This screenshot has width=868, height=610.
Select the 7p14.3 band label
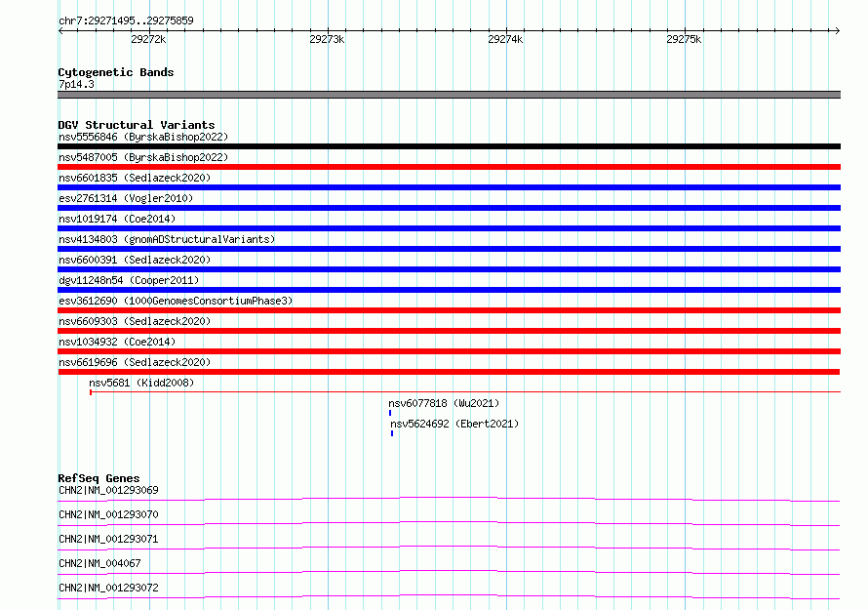coord(76,84)
